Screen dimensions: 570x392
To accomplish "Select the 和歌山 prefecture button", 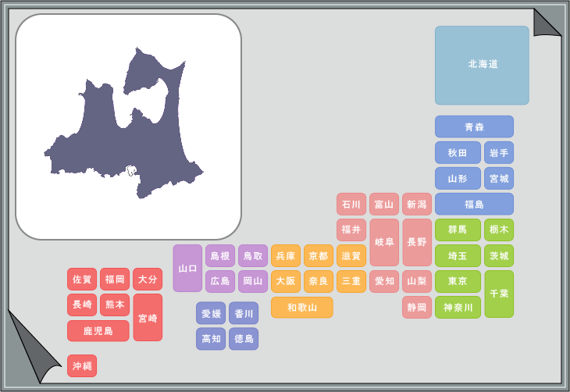I will point(302,307).
